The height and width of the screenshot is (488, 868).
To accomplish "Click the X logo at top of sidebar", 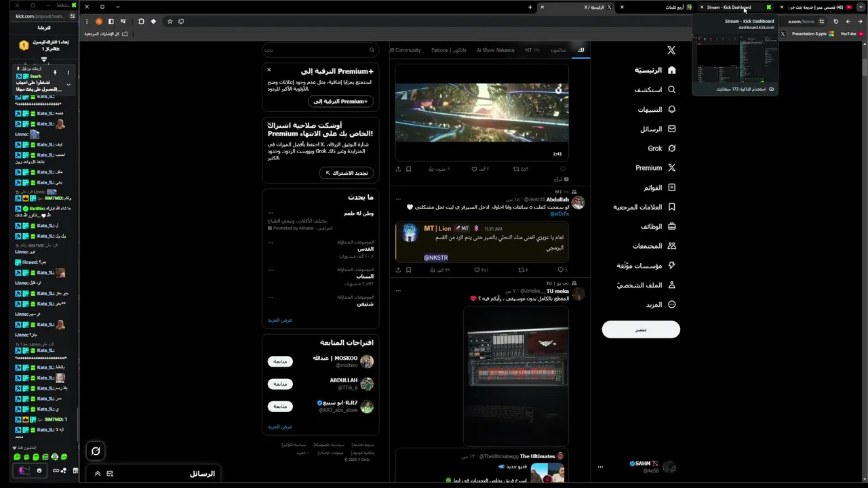I will coord(671,50).
